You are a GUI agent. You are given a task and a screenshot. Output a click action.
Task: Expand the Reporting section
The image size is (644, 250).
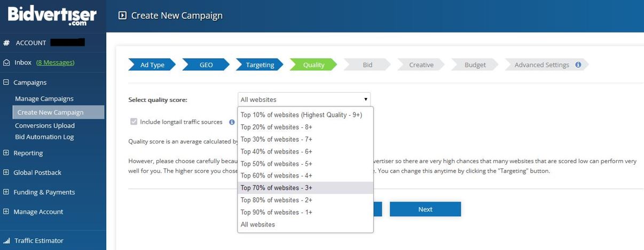[x=6, y=153]
